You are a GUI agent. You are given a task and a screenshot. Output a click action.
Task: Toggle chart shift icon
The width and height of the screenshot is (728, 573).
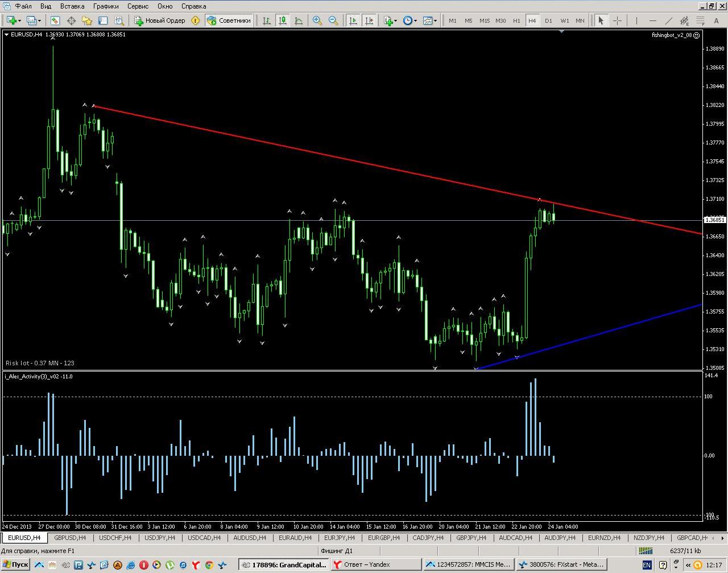[x=369, y=20]
